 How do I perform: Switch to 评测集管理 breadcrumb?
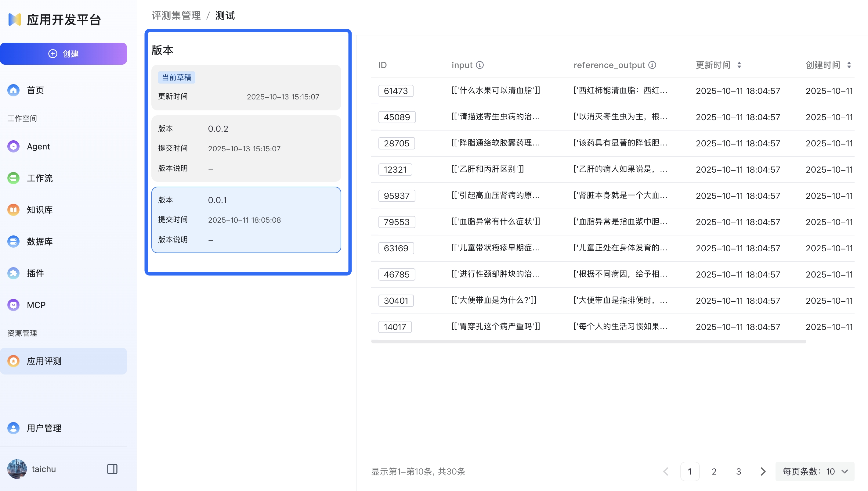coord(176,15)
